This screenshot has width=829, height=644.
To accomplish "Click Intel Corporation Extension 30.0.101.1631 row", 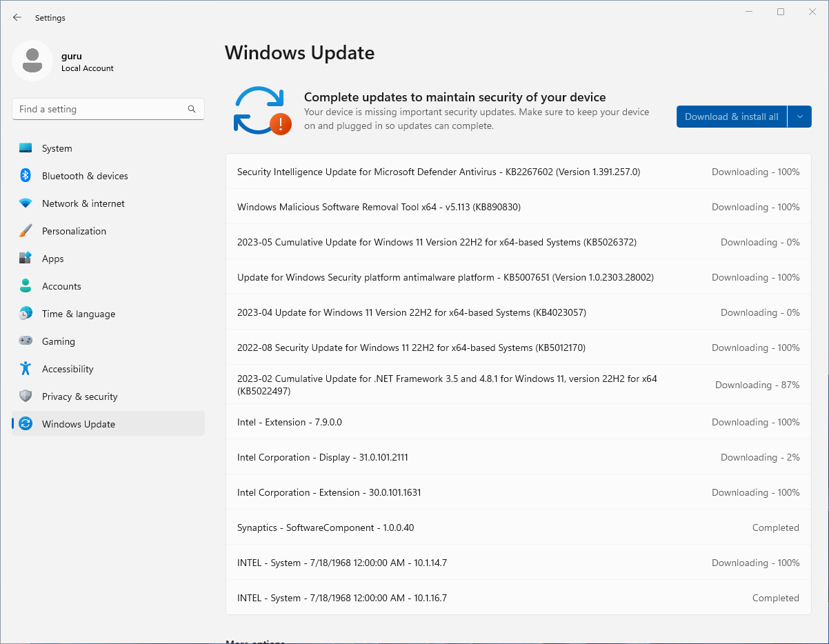I will pyautogui.click(x=519, y=492).
